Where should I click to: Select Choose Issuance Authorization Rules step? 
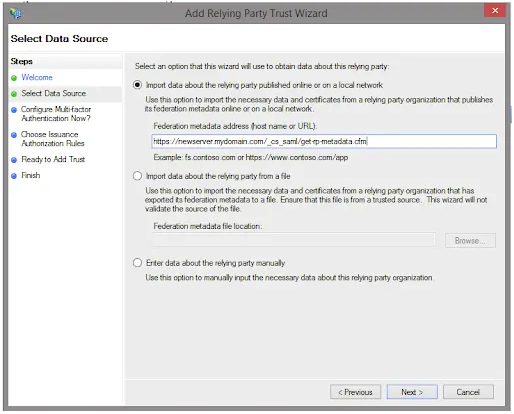click(53, 139)
